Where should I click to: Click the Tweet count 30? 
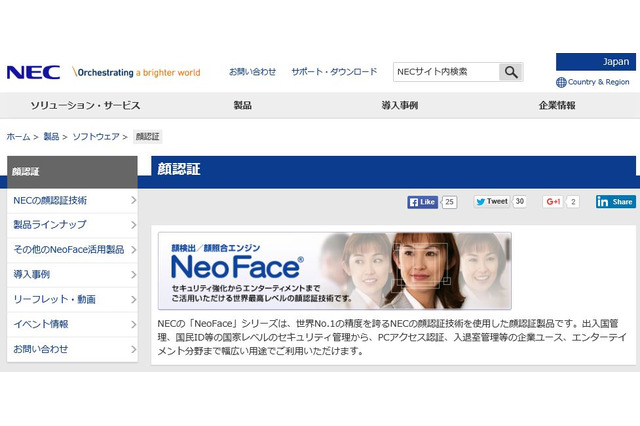click(520, 202)
